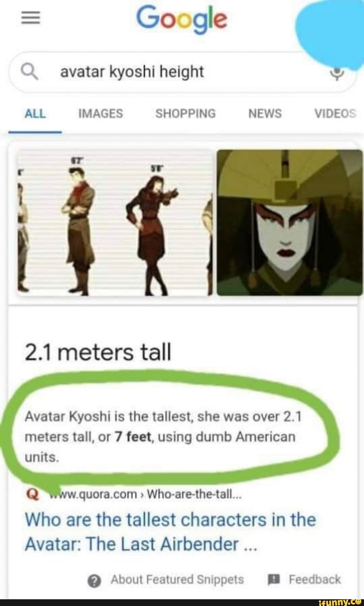
Task: Click the Feedback text button
Action: click(x=315, y=580)
